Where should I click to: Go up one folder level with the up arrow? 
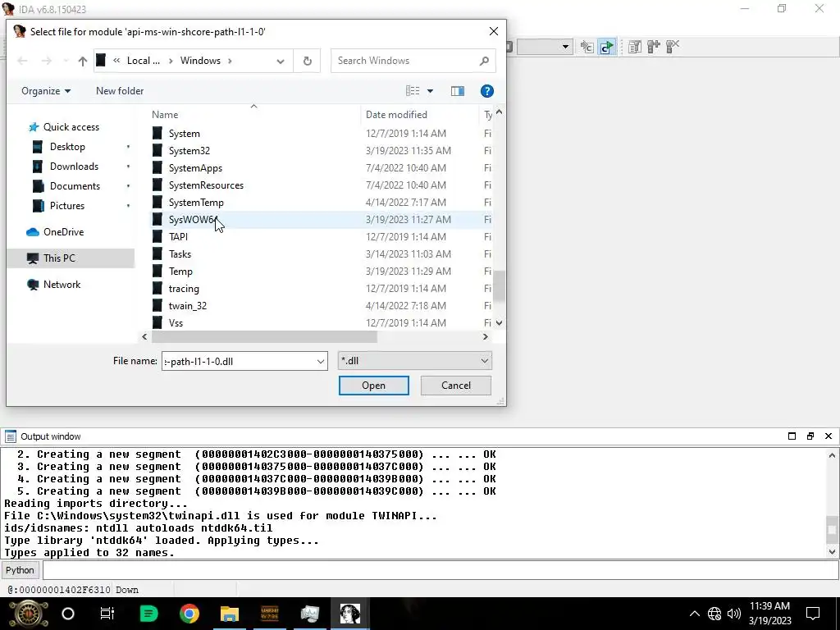pyautogui.click(x=83, y=61)
